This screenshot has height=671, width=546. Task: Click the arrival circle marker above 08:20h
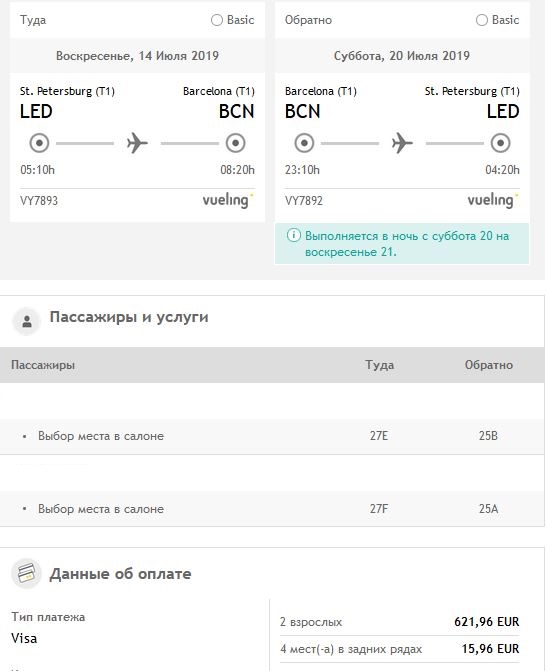[x=235, y=143]
